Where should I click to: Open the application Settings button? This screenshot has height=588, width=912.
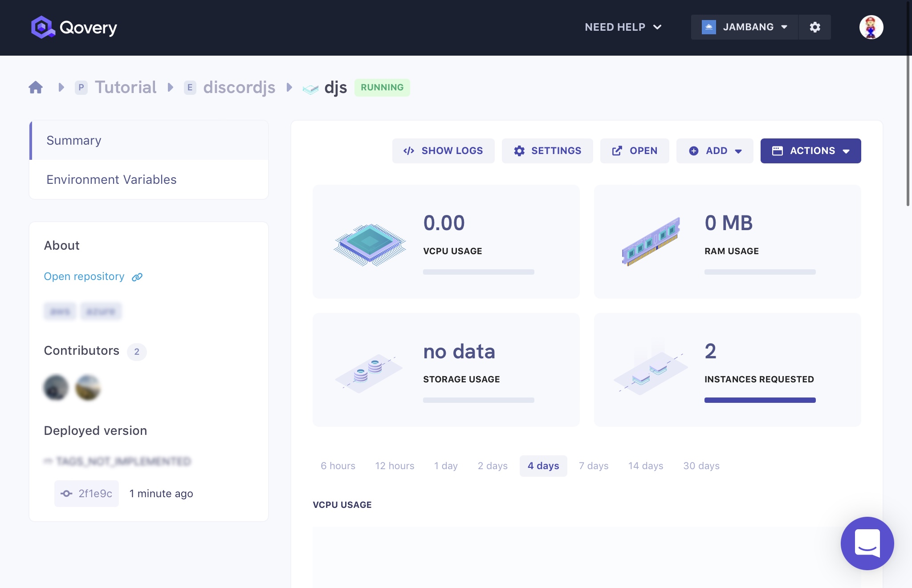547,151
